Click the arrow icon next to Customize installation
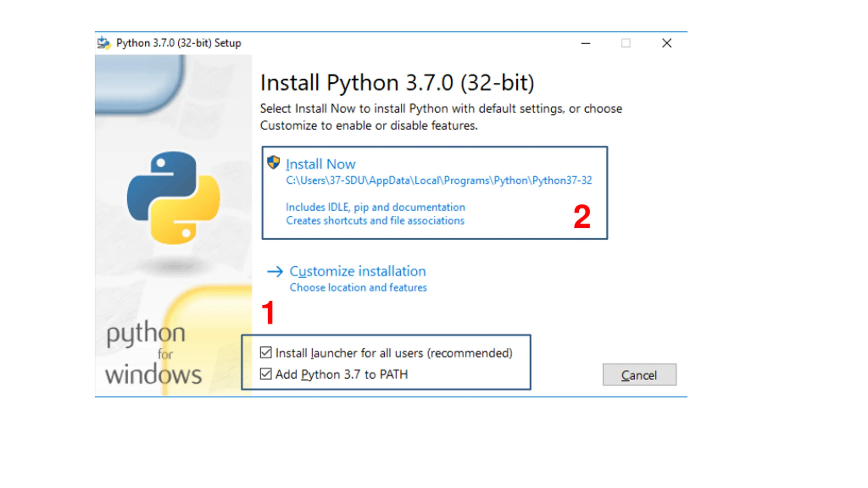 275,271
